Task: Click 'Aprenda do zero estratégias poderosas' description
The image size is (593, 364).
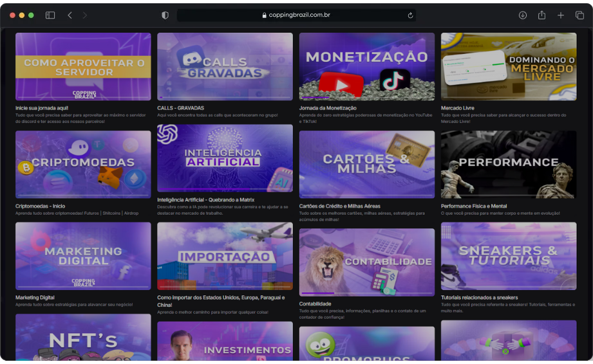Action: click(x=365, y=118)
